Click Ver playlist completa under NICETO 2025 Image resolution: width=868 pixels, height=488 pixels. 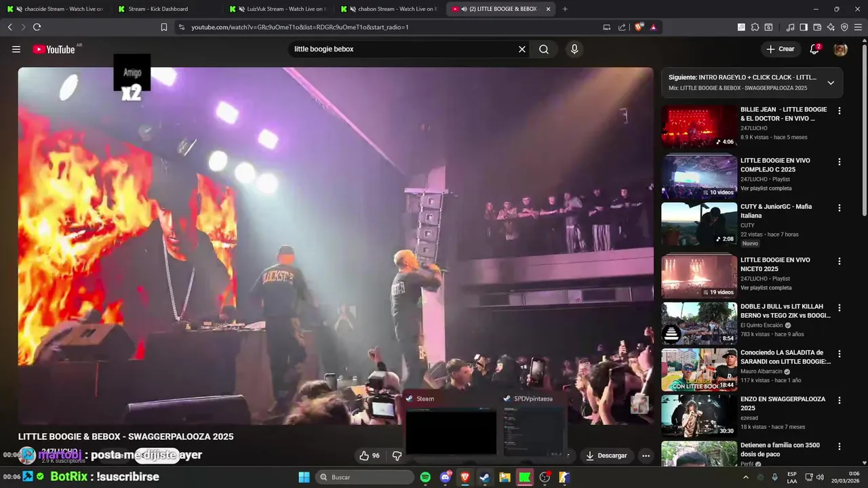766,287
